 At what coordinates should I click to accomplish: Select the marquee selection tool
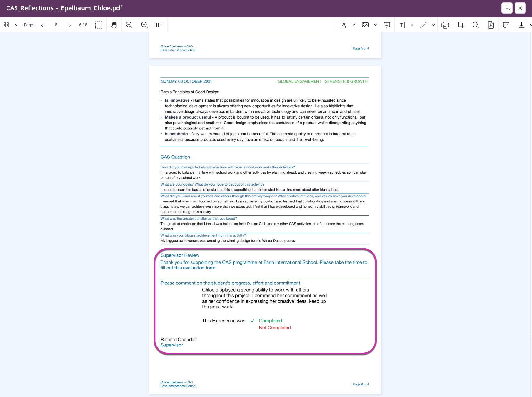[99, 25]
